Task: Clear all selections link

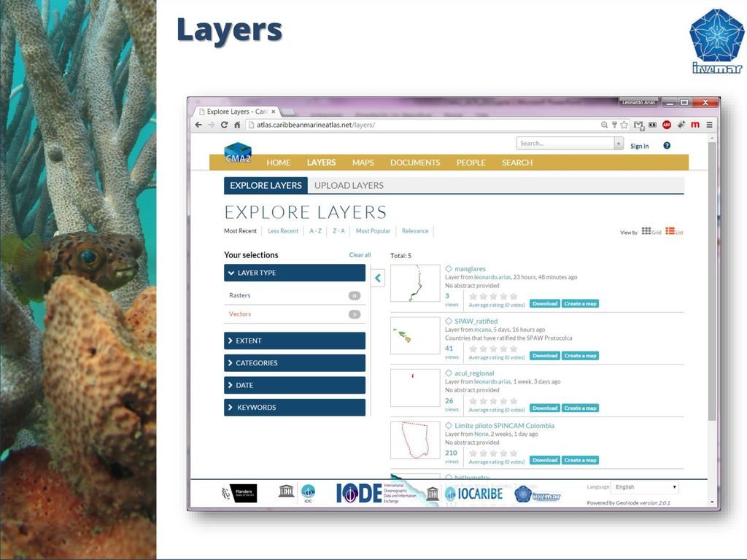Action: [x=360, y=254]
